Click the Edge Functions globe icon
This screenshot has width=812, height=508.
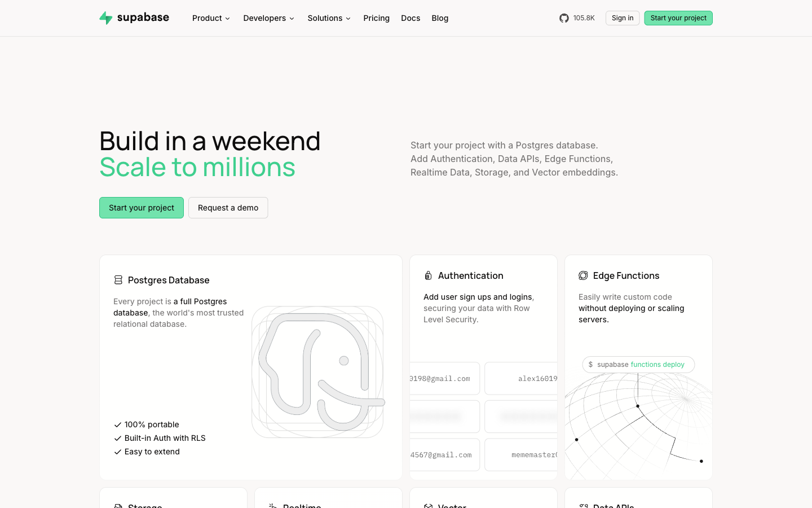[x=583, y=275]
